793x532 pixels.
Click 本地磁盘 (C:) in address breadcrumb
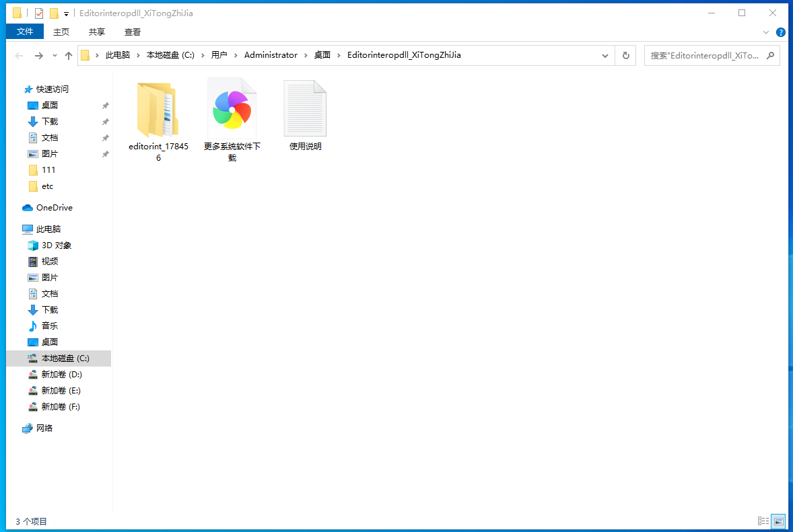click(x=170, y=55)
